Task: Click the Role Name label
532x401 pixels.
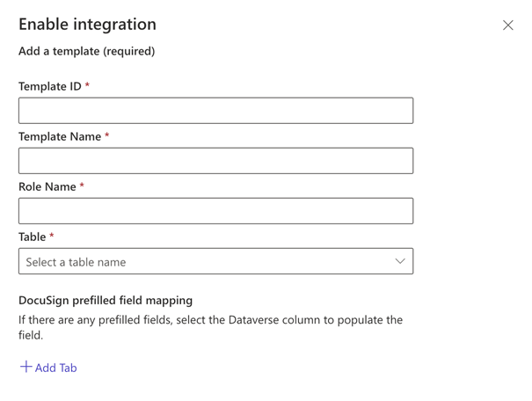Action: click(x=47, y=186)
